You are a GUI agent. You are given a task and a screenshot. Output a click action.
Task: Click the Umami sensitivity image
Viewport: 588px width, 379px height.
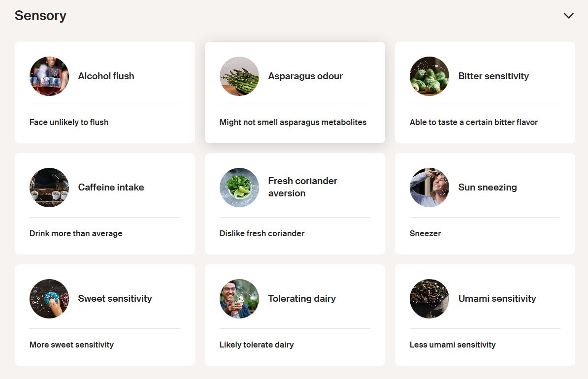click(429, 299)
